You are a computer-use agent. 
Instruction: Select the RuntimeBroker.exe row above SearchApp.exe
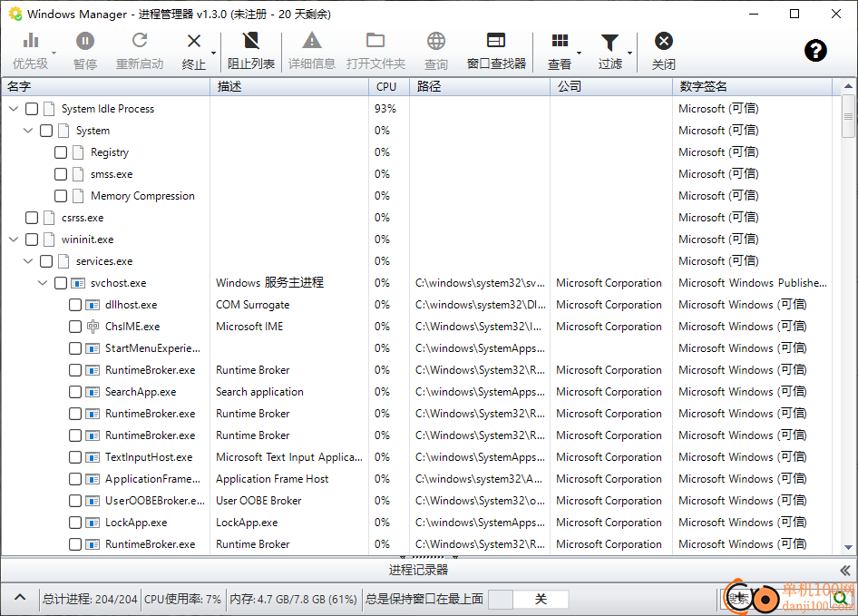point(419,370)
